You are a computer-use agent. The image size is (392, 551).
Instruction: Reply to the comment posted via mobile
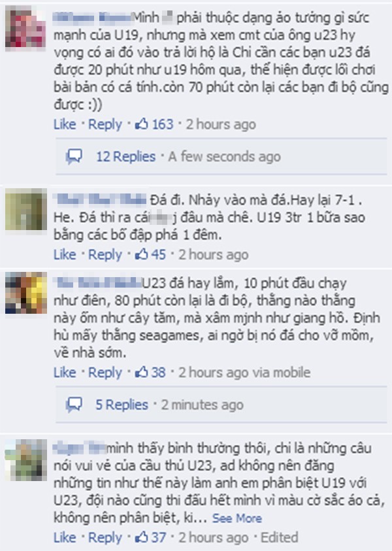point(105,373)
